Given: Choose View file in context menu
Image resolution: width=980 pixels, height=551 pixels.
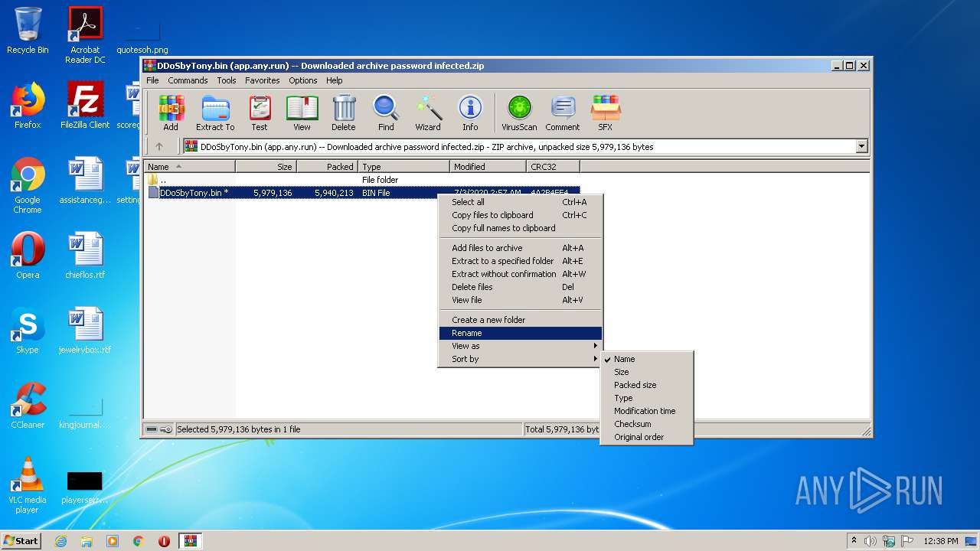Looking at the screenshot, I should pos(521,300).
